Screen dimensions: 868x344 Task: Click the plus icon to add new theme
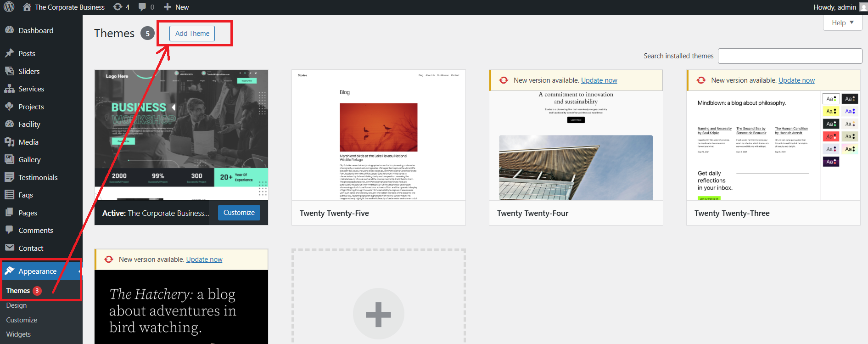pyautogui.click(x=378, y=314)
